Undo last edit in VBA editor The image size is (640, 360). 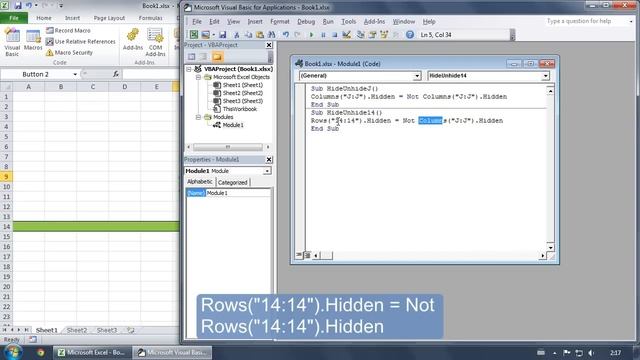[x=286, y=35]
